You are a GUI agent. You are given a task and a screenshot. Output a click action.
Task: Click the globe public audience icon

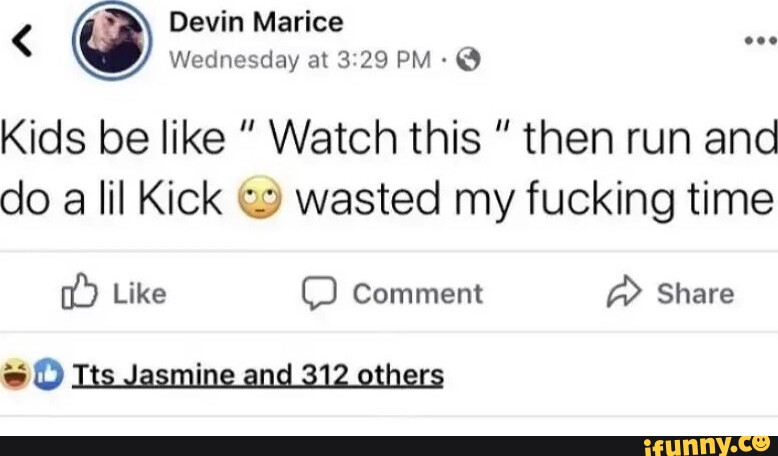467,60
